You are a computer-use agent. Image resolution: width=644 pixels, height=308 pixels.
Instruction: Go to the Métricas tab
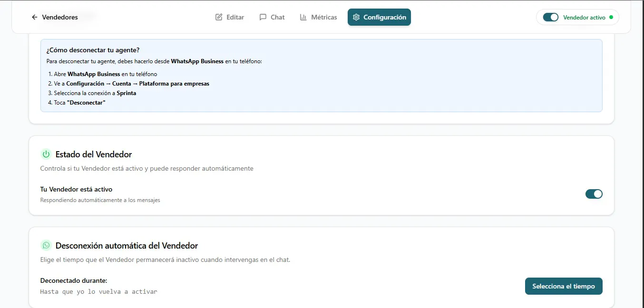click(x=318, y=17)
